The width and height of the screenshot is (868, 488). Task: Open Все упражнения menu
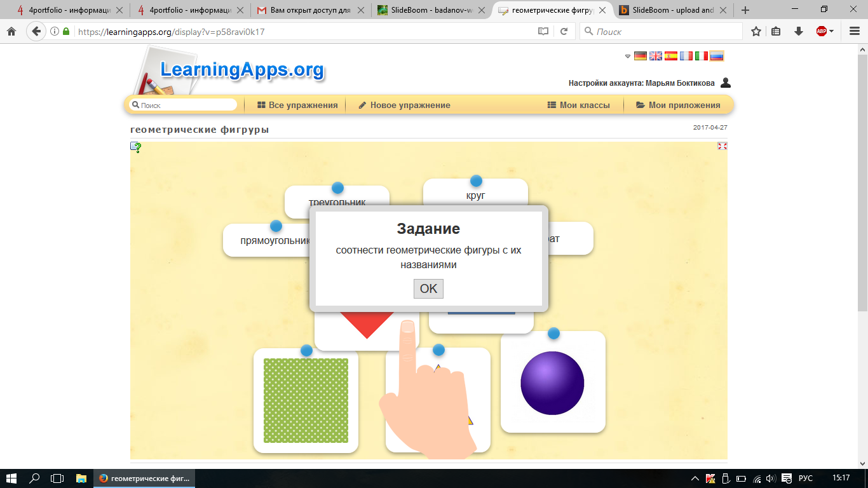point(297,105)
